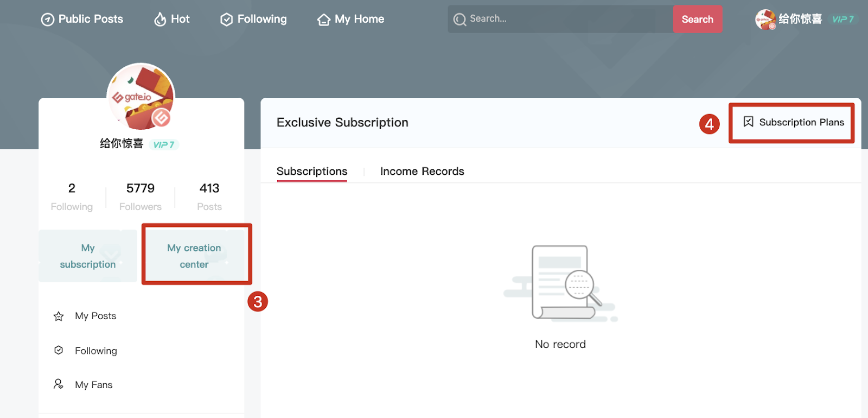The width and height of the screenshot is (868, 418).
Task: Click into the Search input field
Action: click(564, 19)
